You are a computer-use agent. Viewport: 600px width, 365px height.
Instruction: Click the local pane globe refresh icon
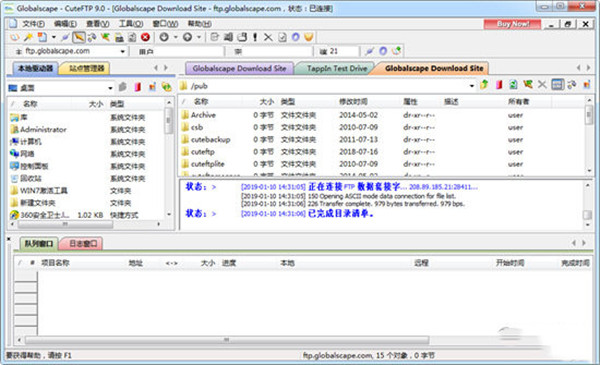pos(166,87)
